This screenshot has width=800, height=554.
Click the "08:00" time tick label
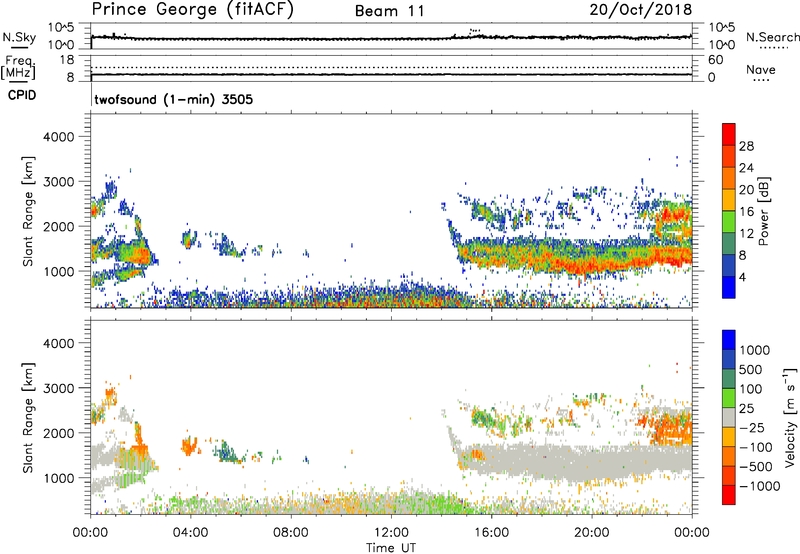290,533
